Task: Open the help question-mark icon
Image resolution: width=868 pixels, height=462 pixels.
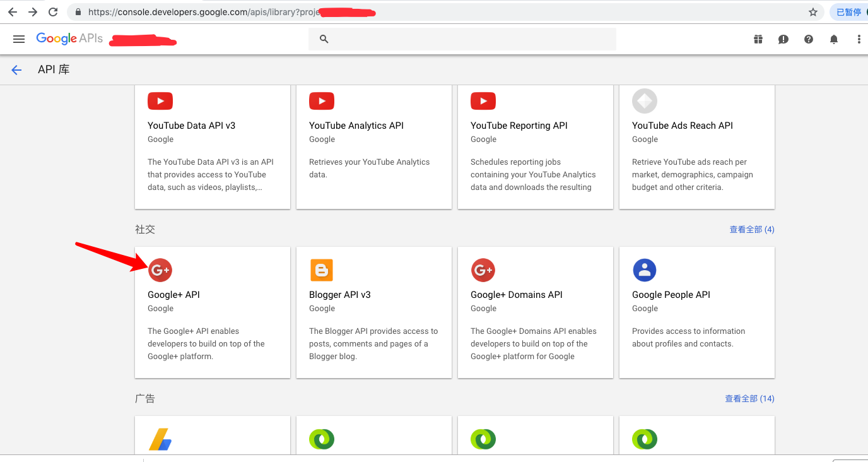Action: [808, 39]
